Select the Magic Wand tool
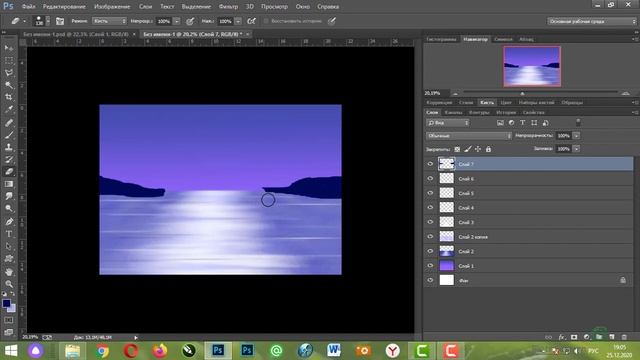 click(x=9, y=85)
